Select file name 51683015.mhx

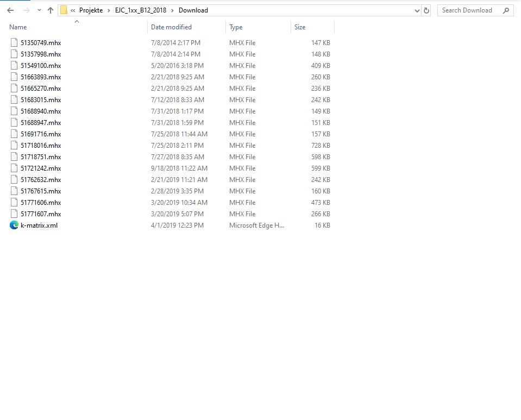pos(41,99)
